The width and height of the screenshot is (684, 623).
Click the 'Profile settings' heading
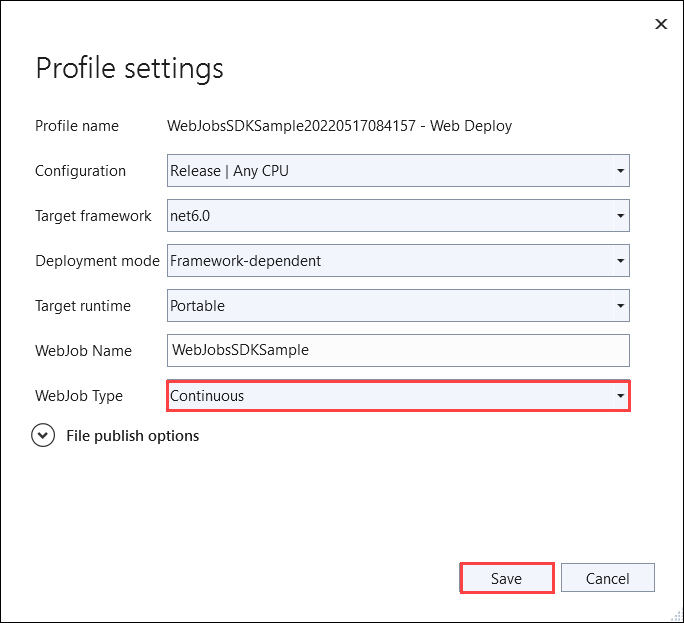click(x=130, y=69)
